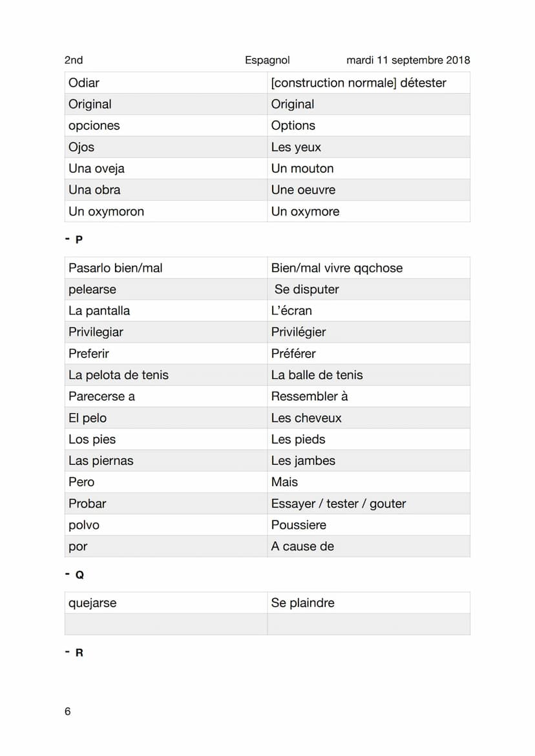Click 'Essayer / tester / gouter' cell
The height and width of the screenshot is (756, 535).
coord(368,504)
